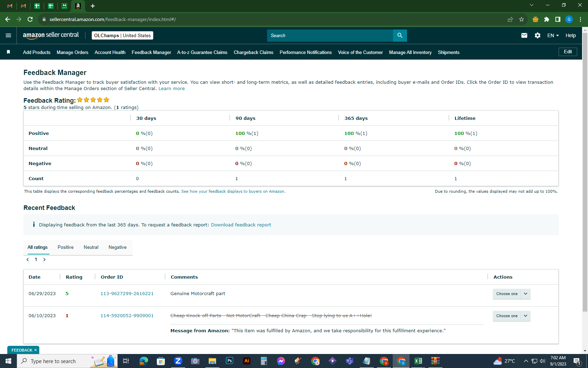The image size is (588, 368).
Task: Open Voice of the Customer
Action: (360, 52)
